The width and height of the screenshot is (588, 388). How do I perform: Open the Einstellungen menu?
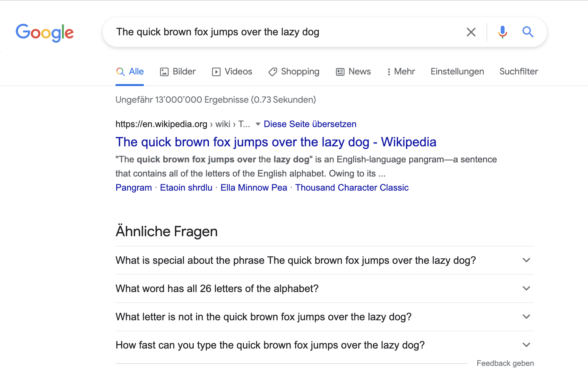(x=457, y=72)
